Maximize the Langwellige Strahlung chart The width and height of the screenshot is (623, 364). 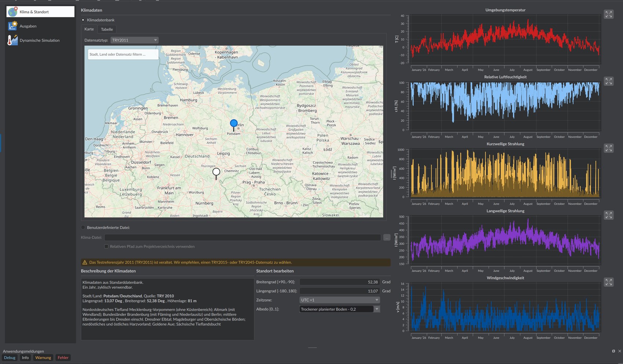point(609,215)
